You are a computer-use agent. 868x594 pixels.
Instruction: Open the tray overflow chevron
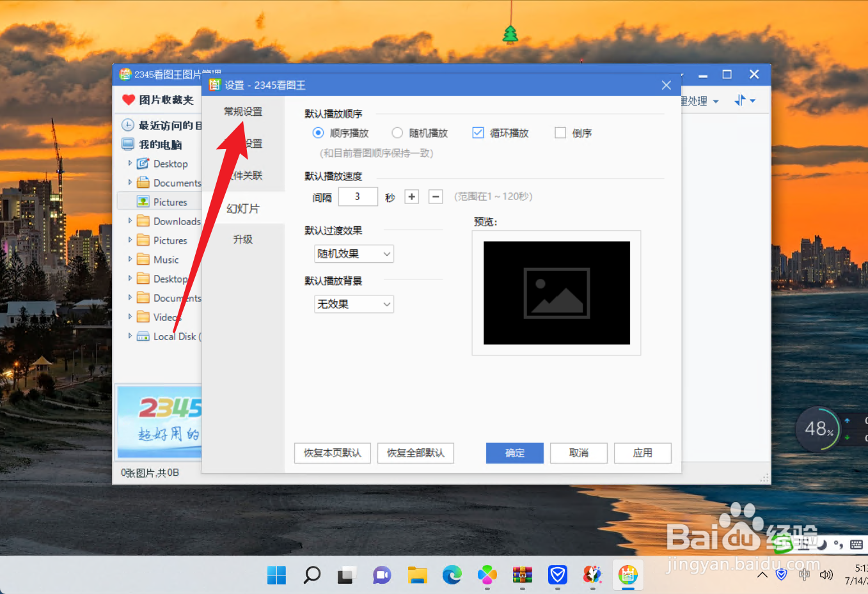pyautogui.click(x=762, y=575)
